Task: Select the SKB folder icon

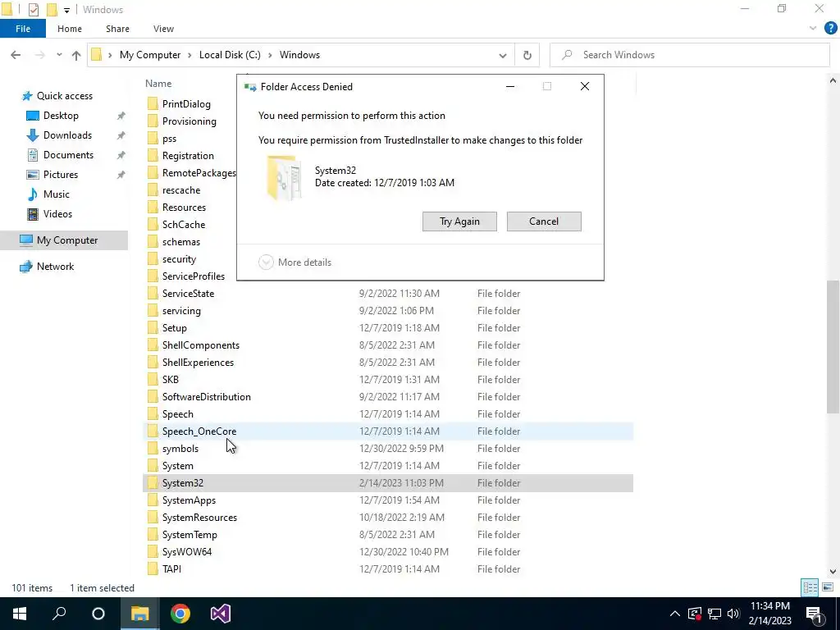Action: tap(153, 379)
